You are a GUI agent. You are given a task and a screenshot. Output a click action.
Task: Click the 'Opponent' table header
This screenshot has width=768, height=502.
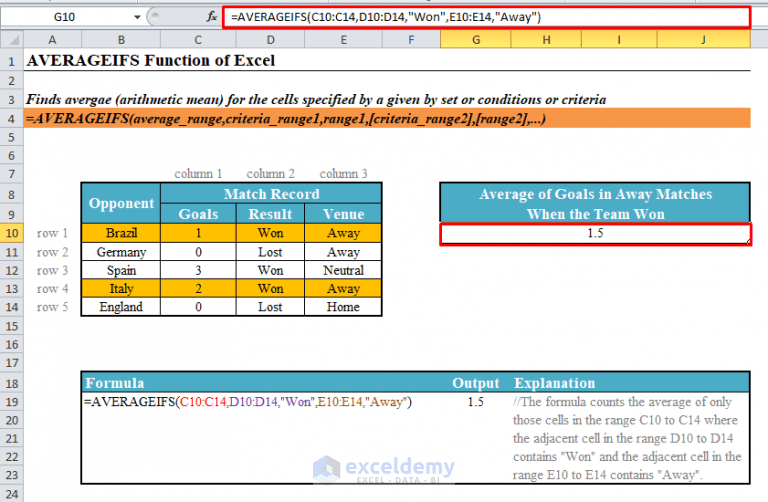pos(121,203)
